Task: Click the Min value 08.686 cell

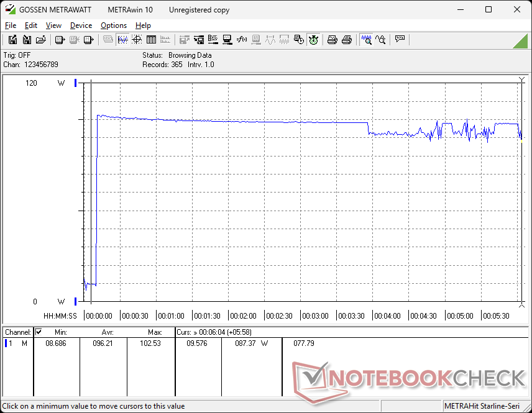Action: pos(56,343)
